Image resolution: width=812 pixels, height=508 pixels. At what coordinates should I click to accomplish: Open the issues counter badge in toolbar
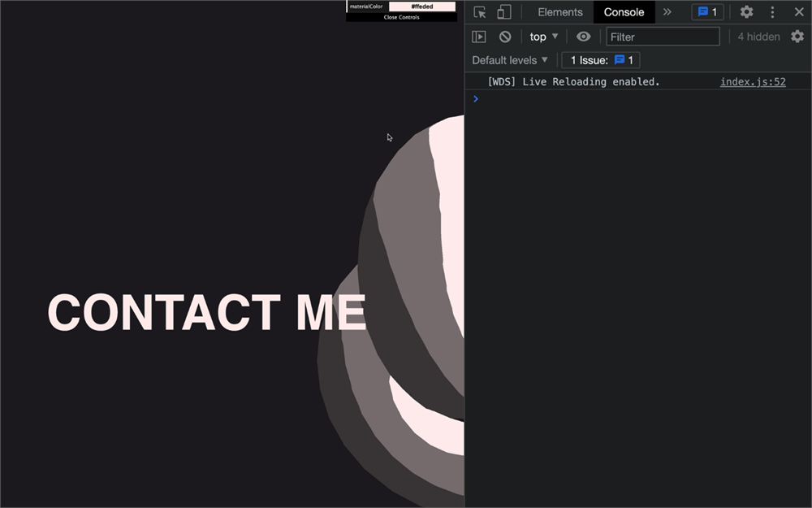(707, 12)
